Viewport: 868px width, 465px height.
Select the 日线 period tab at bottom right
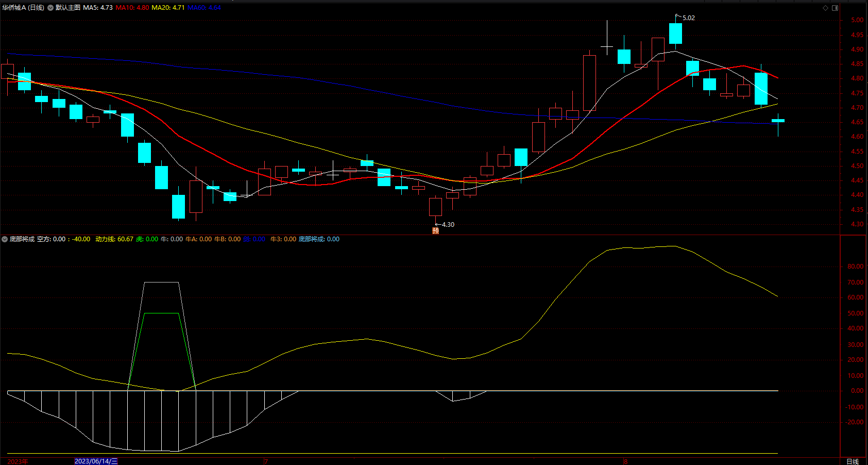tap(853, 461)
